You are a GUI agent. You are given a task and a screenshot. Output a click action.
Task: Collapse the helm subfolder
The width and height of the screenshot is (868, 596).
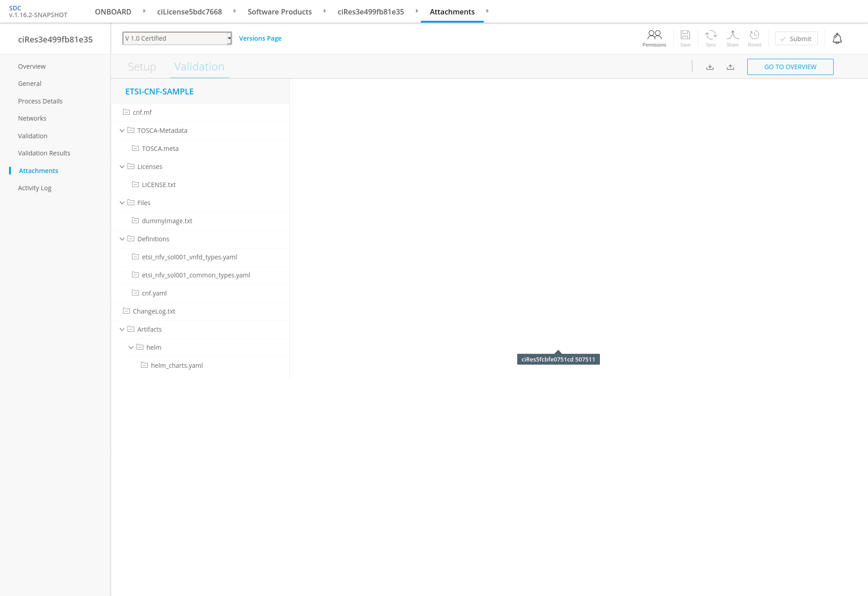pos(131,347)
